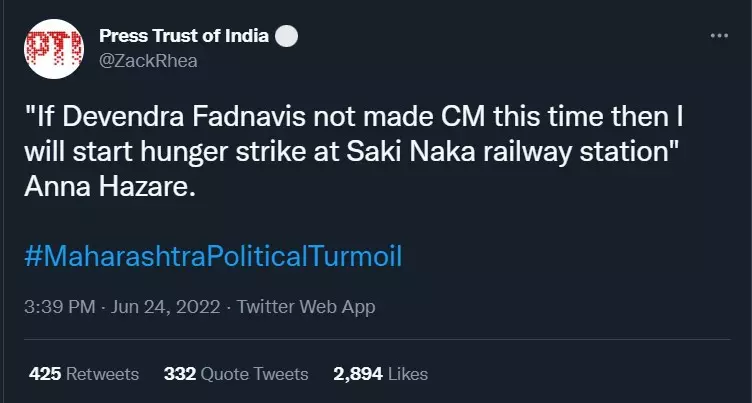This screenshot has height=403, width=752.
Task: Show who gave the 2,894 Likes
Action: pyautogui.click(x=380, y=374)
